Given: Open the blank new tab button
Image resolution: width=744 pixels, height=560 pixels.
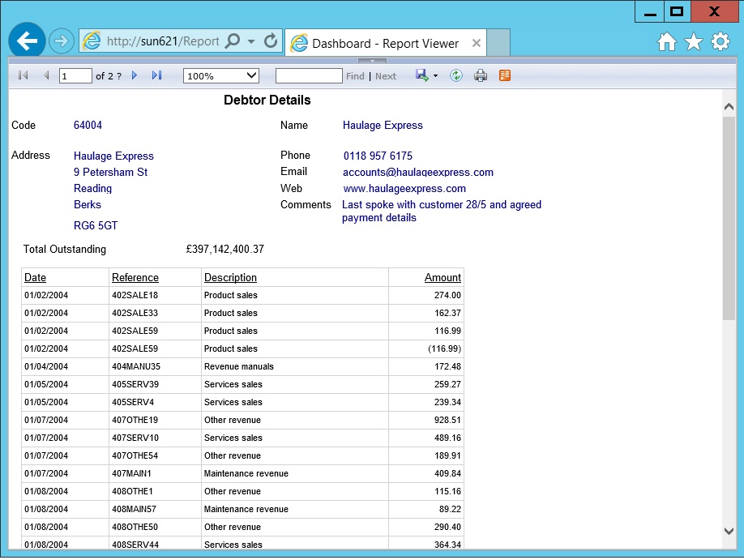Looking at the screenshot, I should click(499, 43).
